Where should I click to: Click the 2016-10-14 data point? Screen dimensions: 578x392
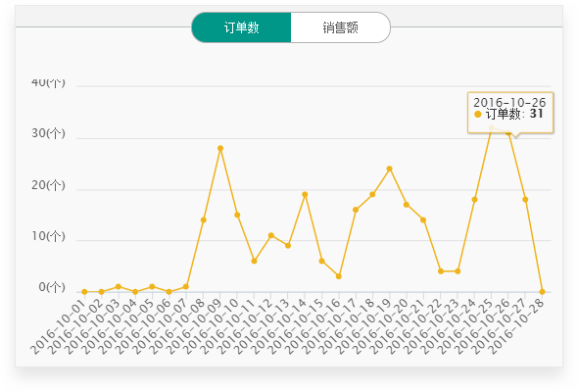(305, 194)
